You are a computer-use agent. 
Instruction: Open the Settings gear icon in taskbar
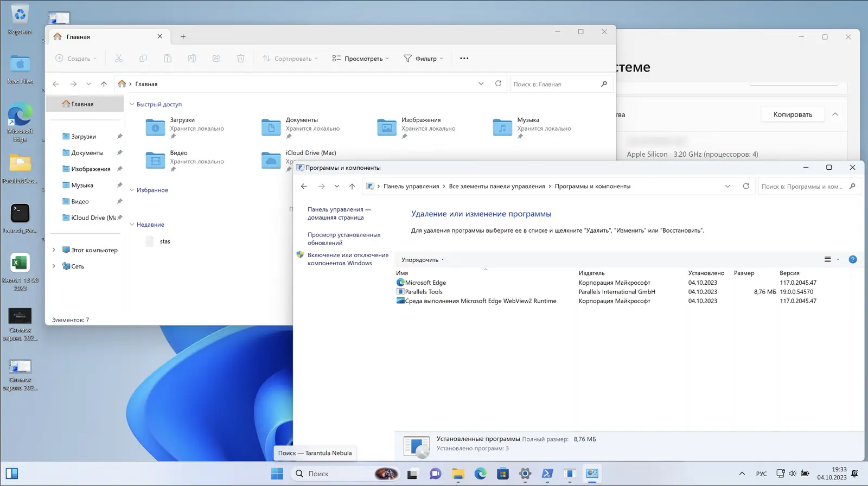pyautogui.click(x=525, y=474)
